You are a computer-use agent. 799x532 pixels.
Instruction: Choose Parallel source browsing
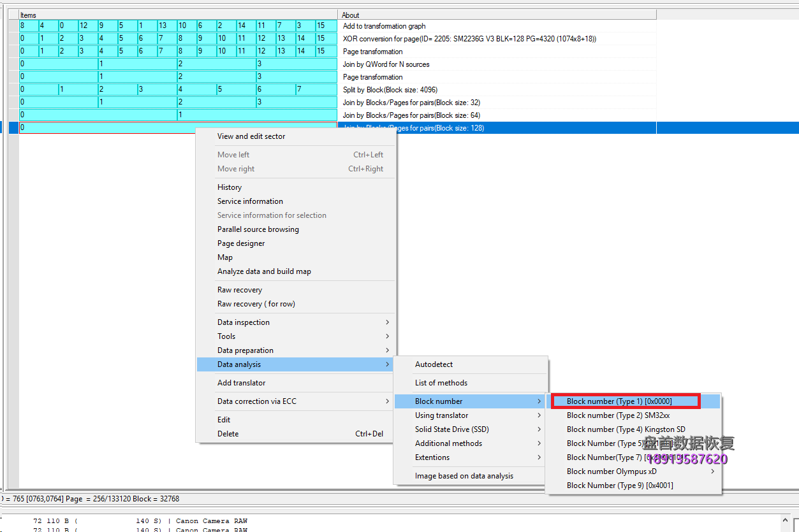click(x=295, y=229)
